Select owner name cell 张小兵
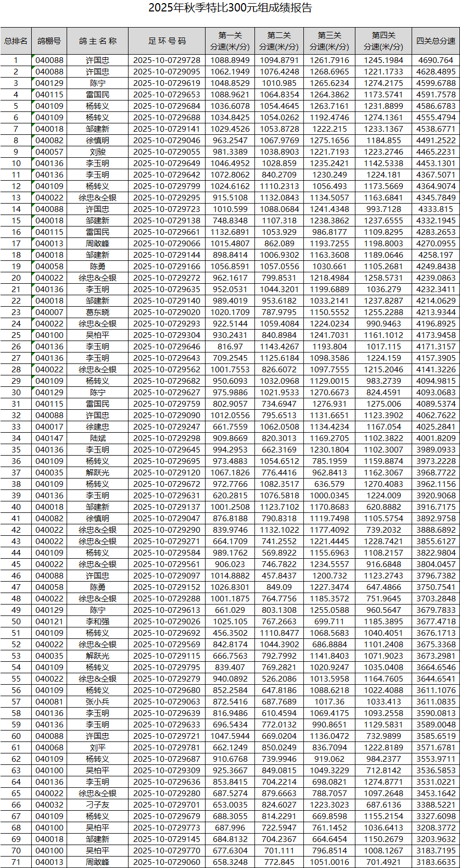 pyautogui.click(x=97, y=702)
